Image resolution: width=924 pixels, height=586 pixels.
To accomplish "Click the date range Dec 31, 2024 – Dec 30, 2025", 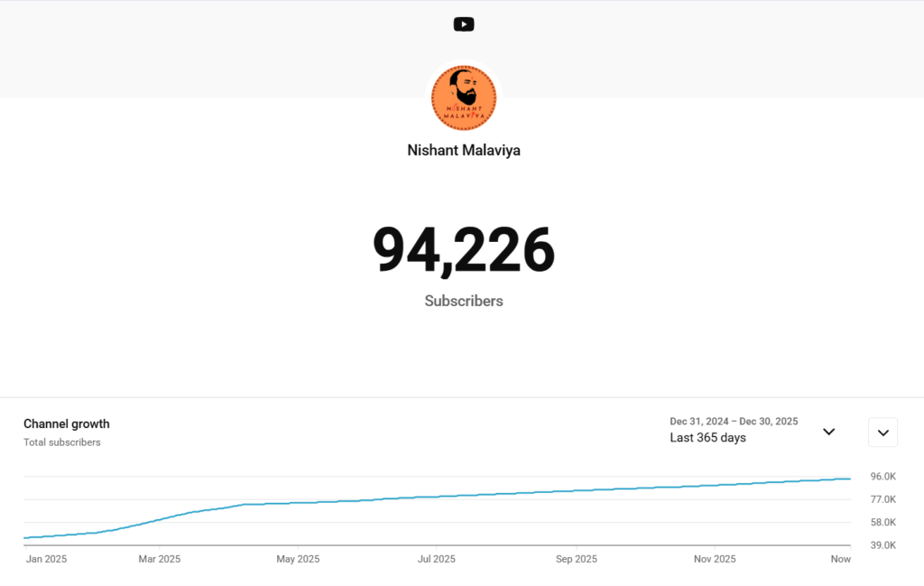I will (x=734, y=422).
